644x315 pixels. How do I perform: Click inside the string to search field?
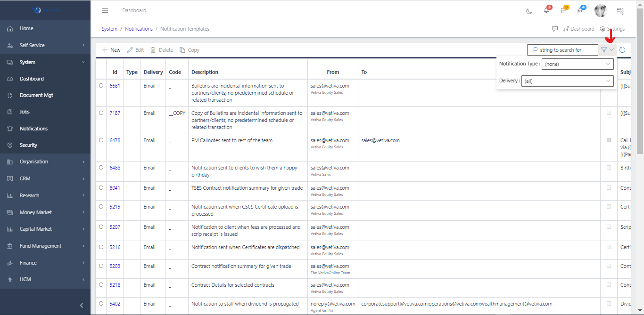562,49
